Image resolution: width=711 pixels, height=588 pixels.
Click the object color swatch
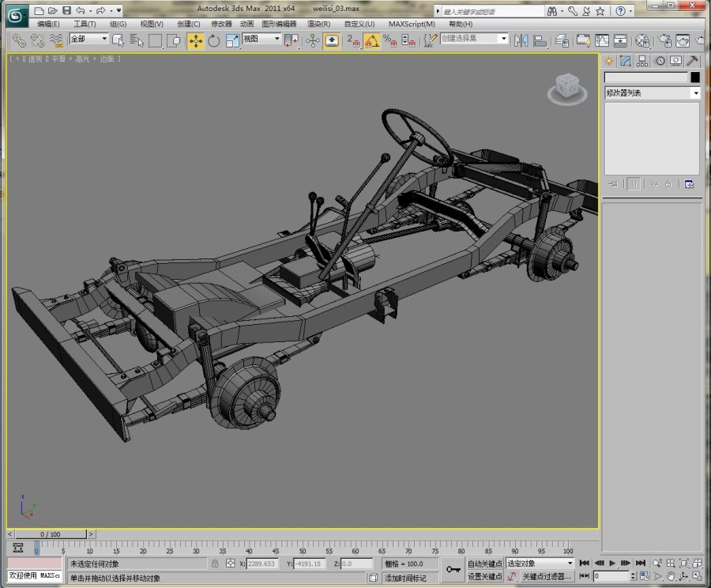[695, 77]
